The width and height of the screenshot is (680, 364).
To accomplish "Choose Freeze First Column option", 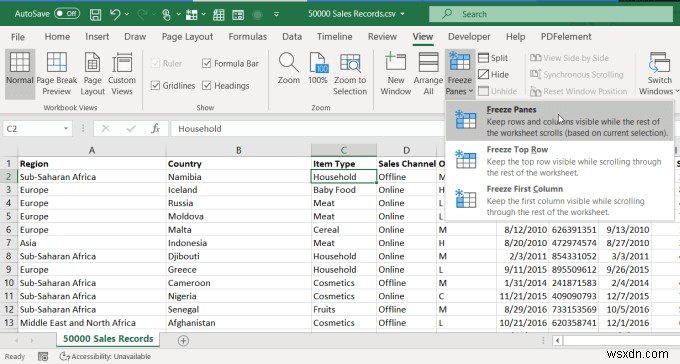I will 559,200.
